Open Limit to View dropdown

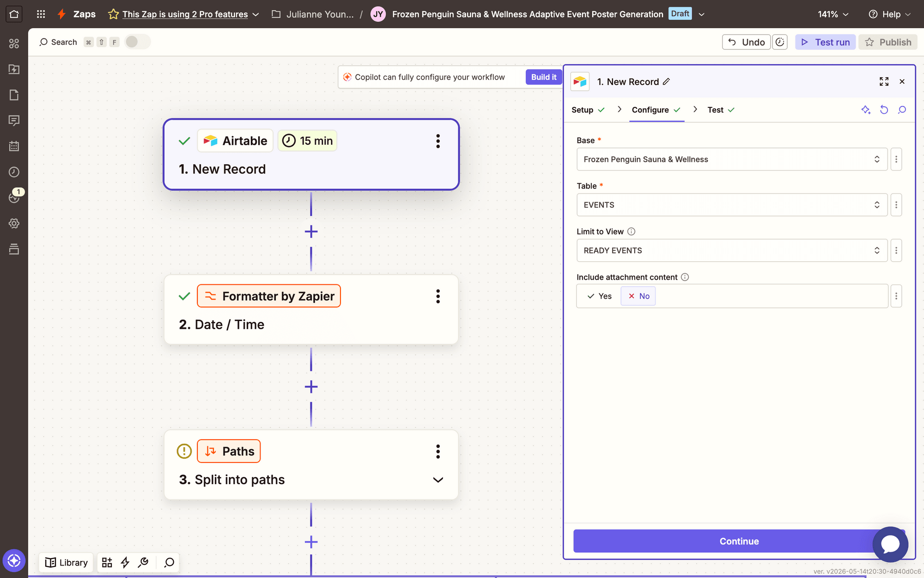coord(732,251)
